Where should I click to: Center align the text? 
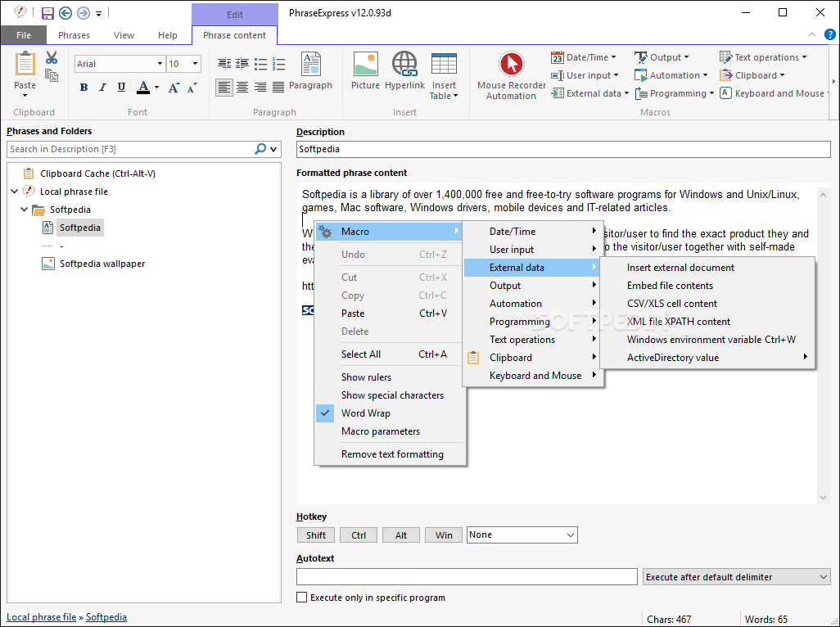pos(242,87)
